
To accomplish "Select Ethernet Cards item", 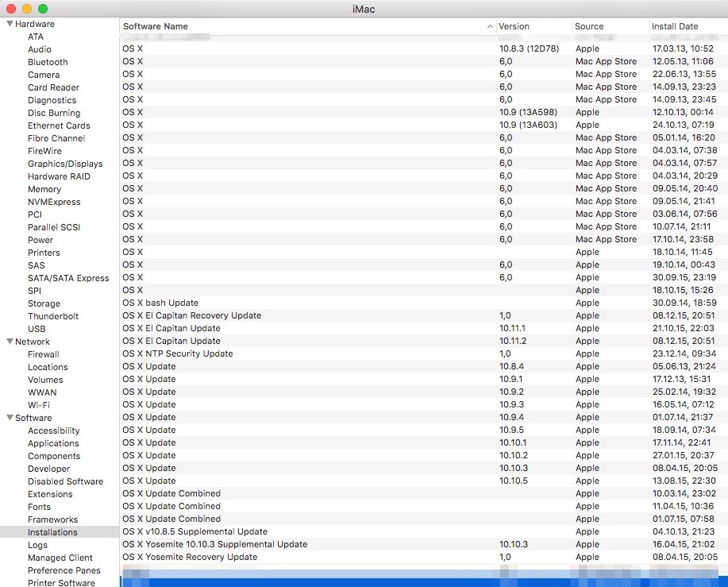I will [59, 126].
